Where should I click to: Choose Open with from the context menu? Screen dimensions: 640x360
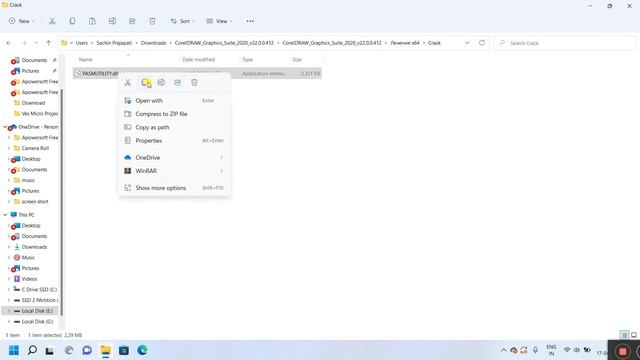pyautogui.click(x=174, y=100)
